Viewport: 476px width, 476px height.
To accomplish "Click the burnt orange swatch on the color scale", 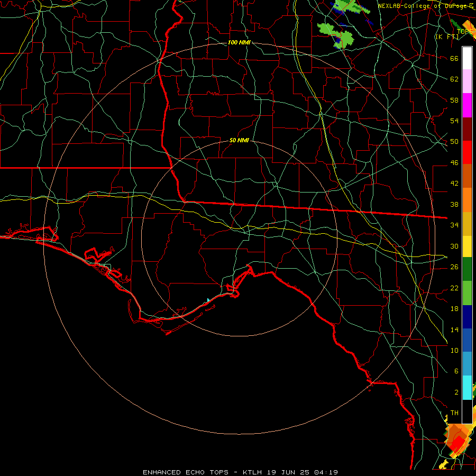I will [x=467, y=176].
